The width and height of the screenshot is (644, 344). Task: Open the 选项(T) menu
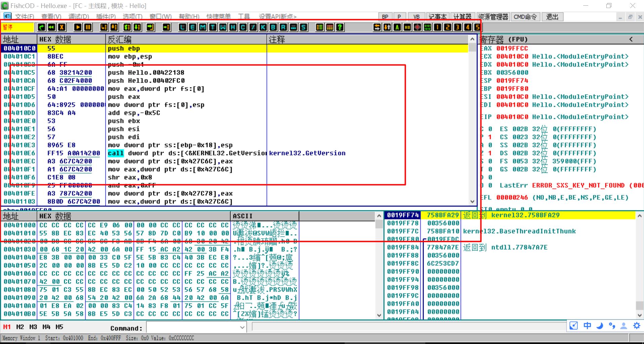(x=132, y=17)
